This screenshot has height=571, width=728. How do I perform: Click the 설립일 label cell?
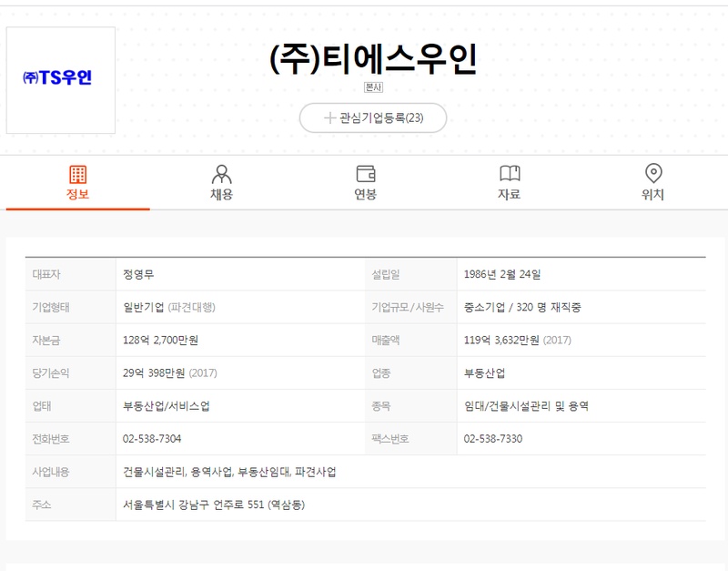[x=411, y=274]
